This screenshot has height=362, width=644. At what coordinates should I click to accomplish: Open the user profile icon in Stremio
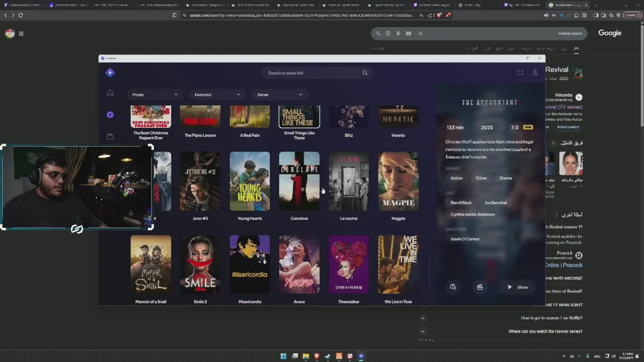(535, 72)
